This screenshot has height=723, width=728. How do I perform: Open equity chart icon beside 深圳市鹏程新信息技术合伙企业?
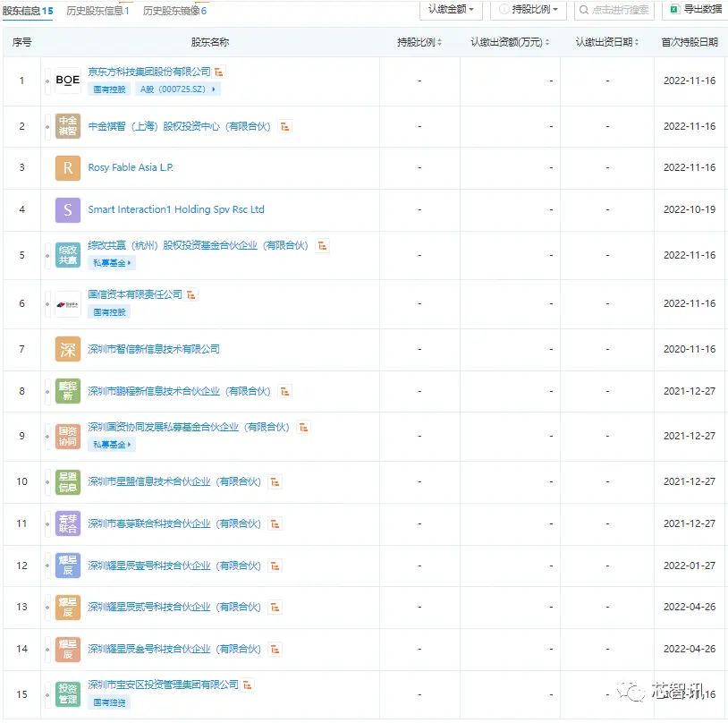285,391
